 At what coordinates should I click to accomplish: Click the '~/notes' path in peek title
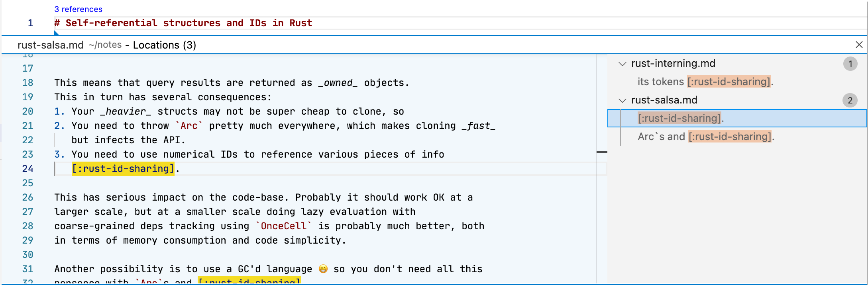[105, 45]
